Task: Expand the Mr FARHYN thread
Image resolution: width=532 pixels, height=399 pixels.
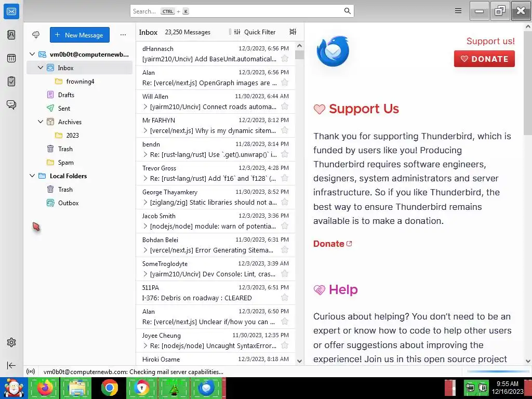Action: pos(145,130)
